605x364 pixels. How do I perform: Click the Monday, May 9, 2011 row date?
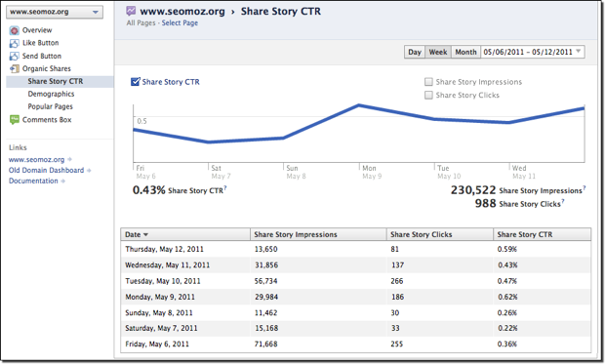click(160, 298)
